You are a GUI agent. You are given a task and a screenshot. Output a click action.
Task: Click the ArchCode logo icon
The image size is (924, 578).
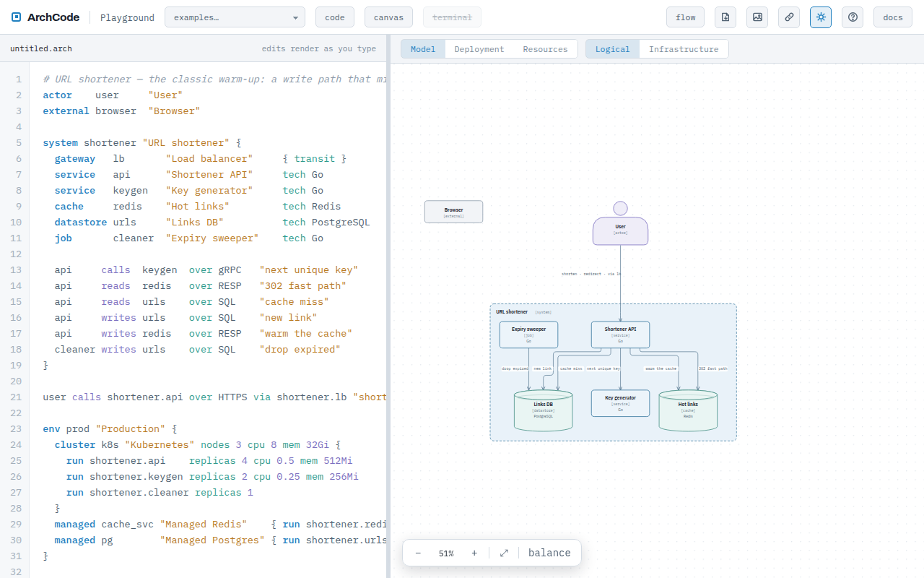pyautogui.click(x=17, y=17)
